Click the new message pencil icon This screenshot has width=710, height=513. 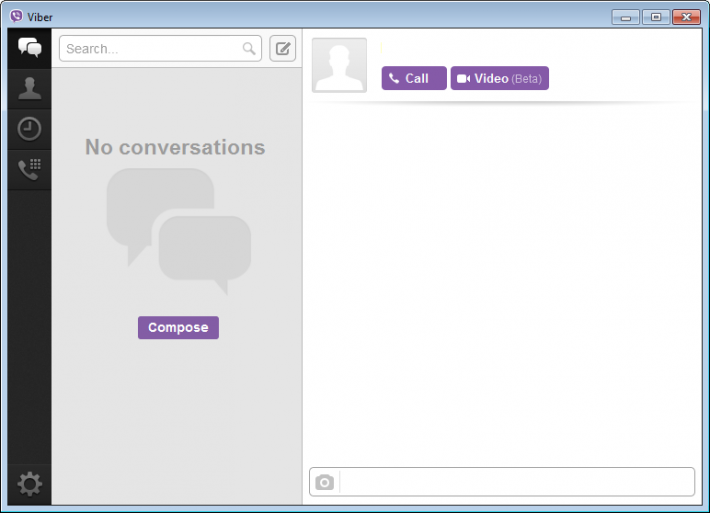pos(283,48)
